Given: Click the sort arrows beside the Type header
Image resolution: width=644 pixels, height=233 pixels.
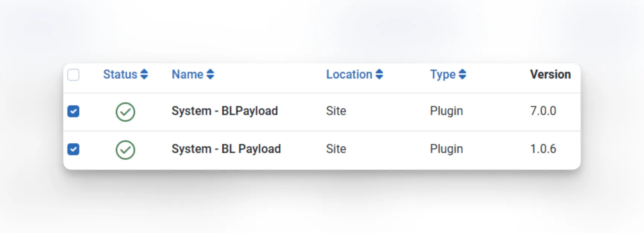Looking at the screenshot, I should pos(463,74).
